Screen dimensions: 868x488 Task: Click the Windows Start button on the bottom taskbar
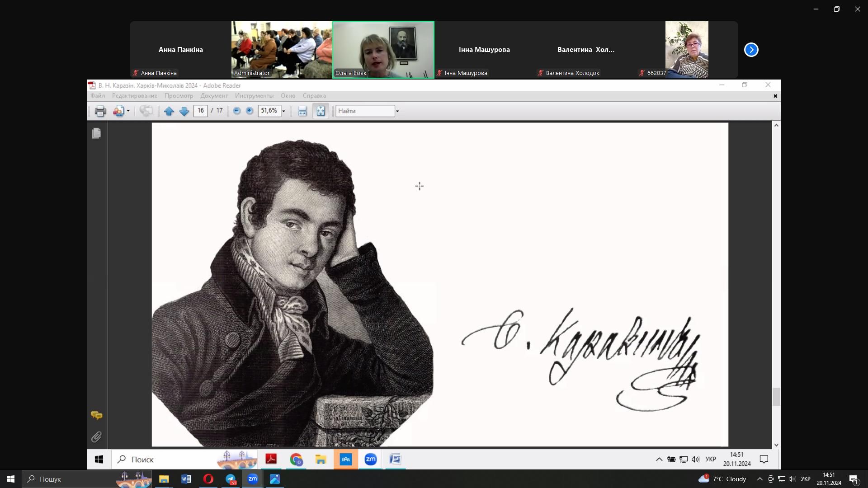click(11, 479)
